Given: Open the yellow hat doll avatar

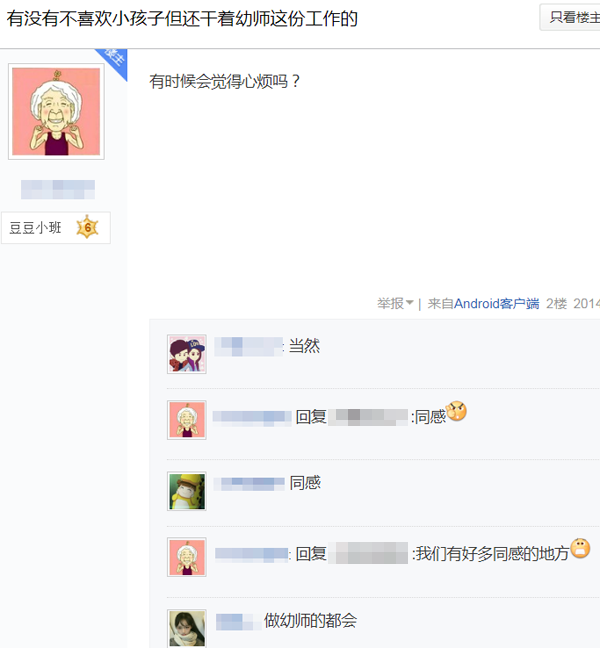Looking at the screenshot, I should tap(187, 491).
